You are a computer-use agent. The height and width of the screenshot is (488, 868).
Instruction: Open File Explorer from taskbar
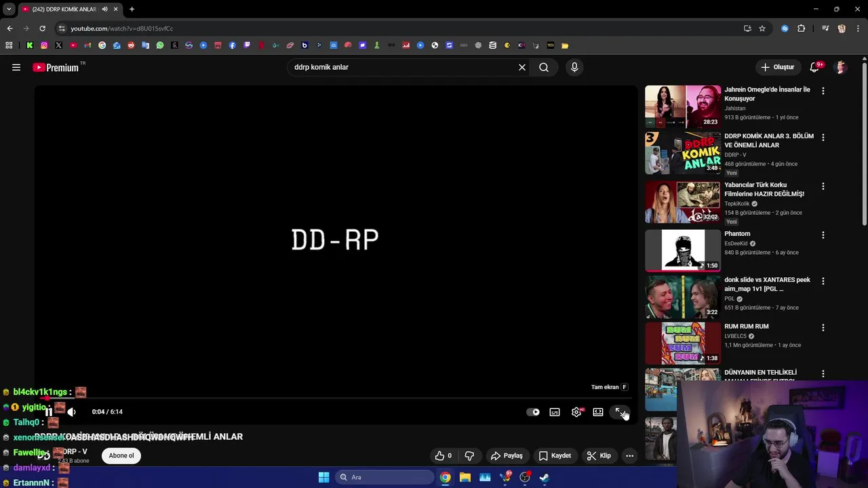point(465,477)
